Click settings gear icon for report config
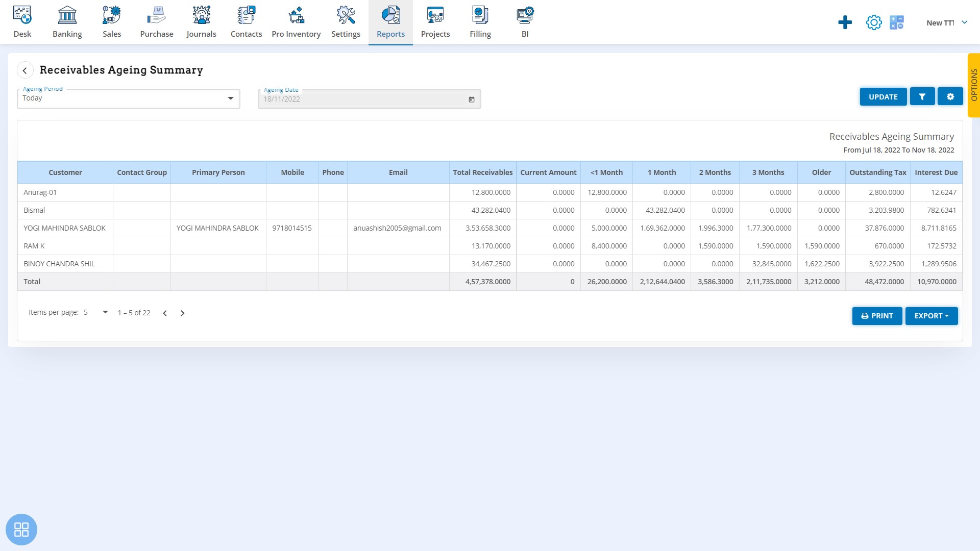This screenshot has height=551, width=980. 950,96
